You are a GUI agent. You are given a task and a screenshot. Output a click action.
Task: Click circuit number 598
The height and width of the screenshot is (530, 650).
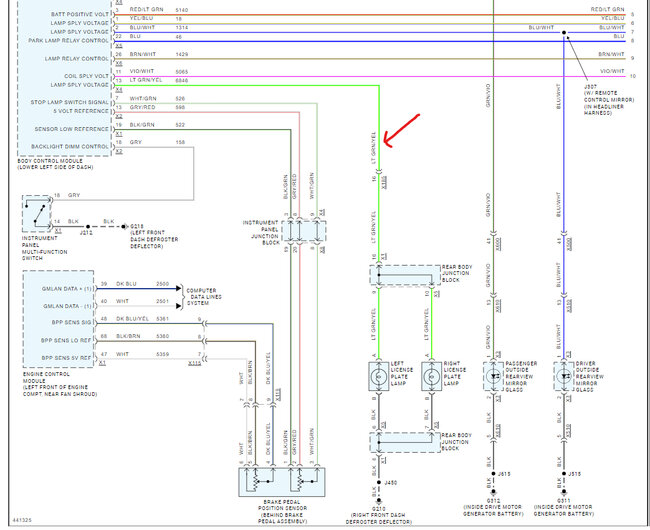[x=180, y=107]
